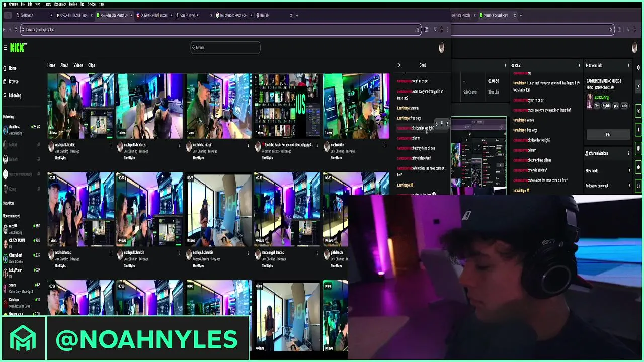644x362 pixels.
Task: Open the File menu in the menu bar
Action: (x=23, y=4)
